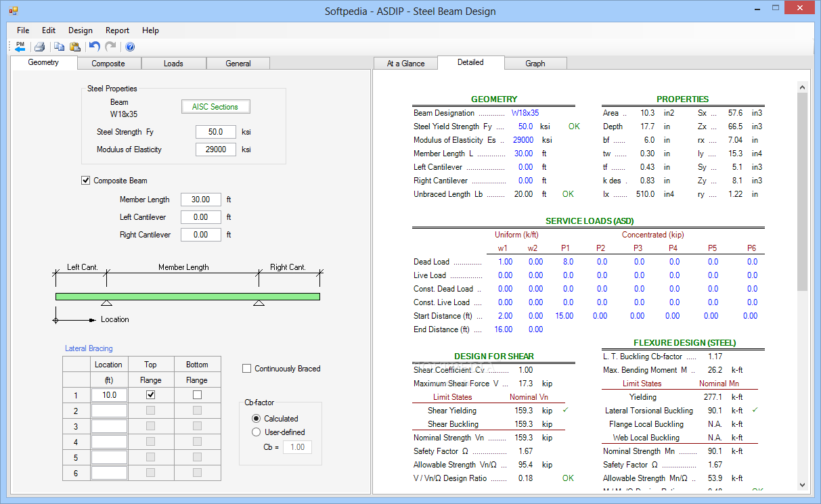Check Bottom Flange for bracing row 1
Image resolution: width=821 pixels, height=504 pixels.
coord(197,395)
